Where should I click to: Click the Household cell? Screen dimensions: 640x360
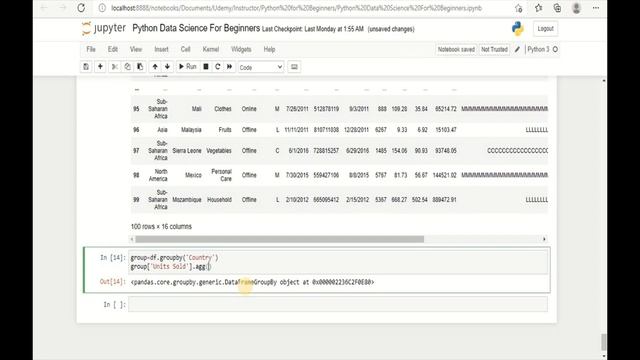click(x=220, y=200)
